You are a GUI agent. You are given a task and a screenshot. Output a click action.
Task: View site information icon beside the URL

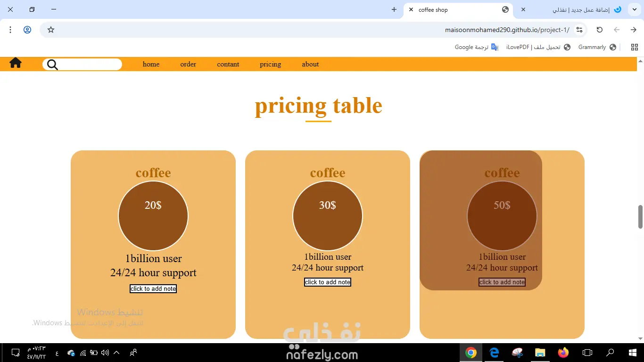579,30
